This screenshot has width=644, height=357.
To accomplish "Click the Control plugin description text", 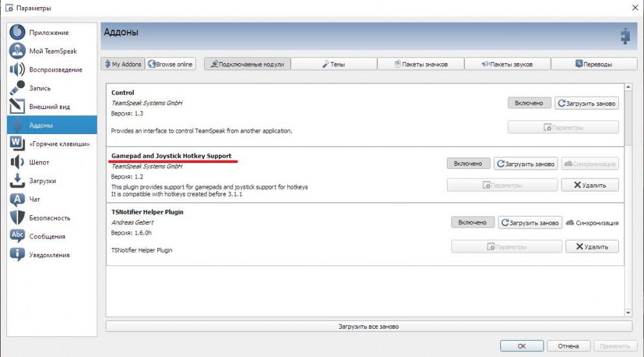I will pos(201,131).
